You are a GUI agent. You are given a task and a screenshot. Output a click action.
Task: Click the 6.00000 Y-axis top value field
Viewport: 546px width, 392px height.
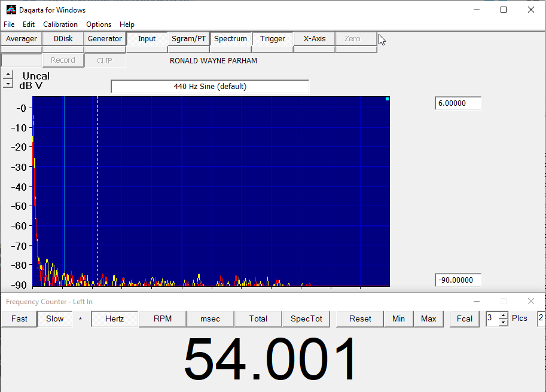tap(457, 103)
